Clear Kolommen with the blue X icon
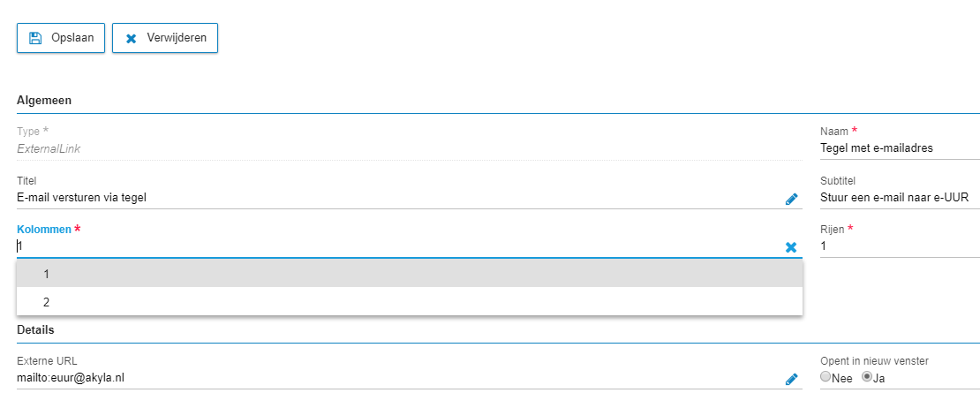The image size is (980, 408). pyautogui.click(x=791, y=247)
